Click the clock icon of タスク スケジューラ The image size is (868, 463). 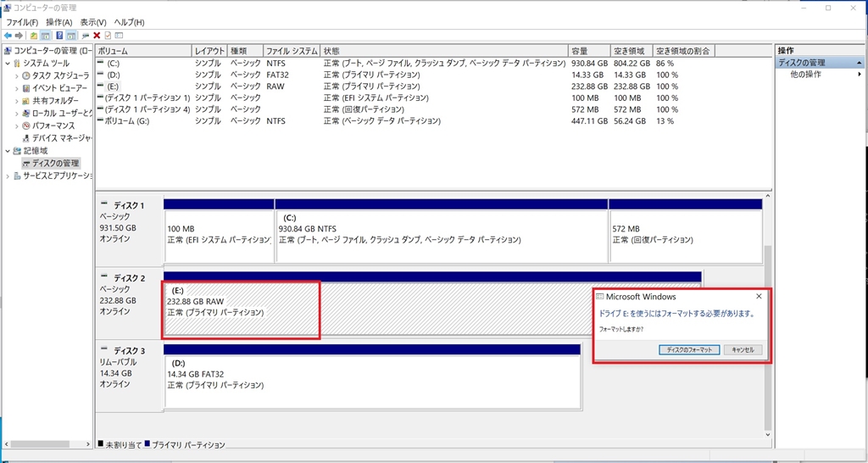26,75
